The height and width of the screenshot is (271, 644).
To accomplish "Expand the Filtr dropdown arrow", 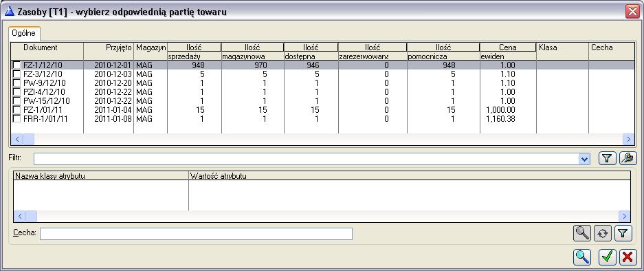I will 584,159.
